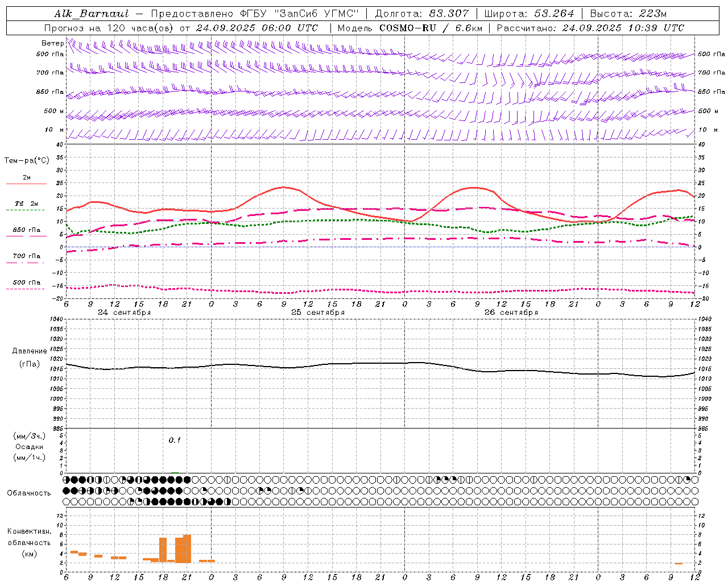The width and height of the screenshot is (728, 582).
Task: Click the elevation text Высота: 223м
Action: tap(628, 14)
